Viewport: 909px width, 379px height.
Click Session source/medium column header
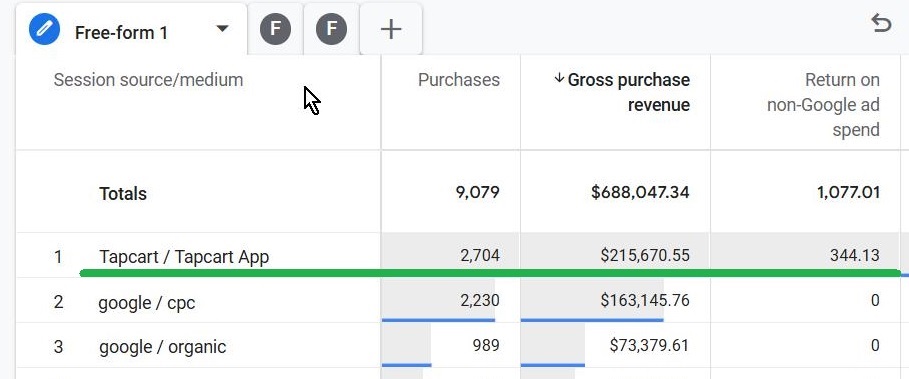148,80
